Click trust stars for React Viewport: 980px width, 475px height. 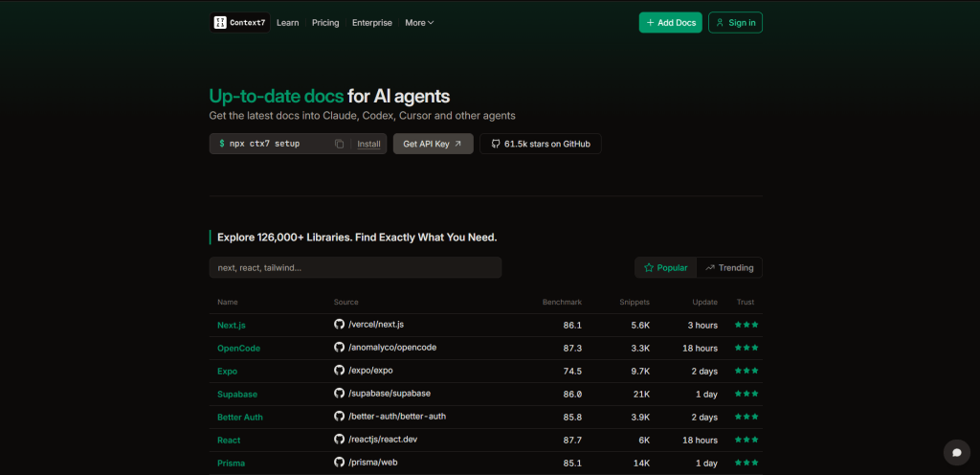coord(746,440)
